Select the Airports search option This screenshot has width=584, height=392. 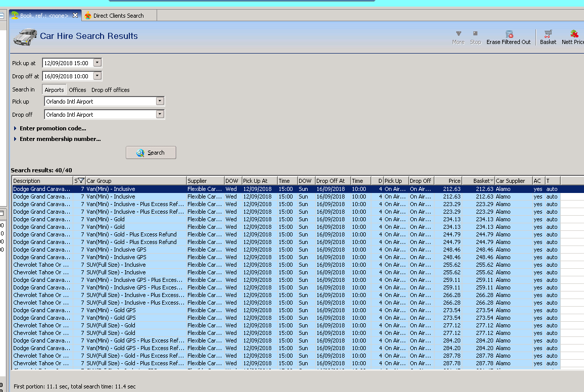tap(54, 90)
